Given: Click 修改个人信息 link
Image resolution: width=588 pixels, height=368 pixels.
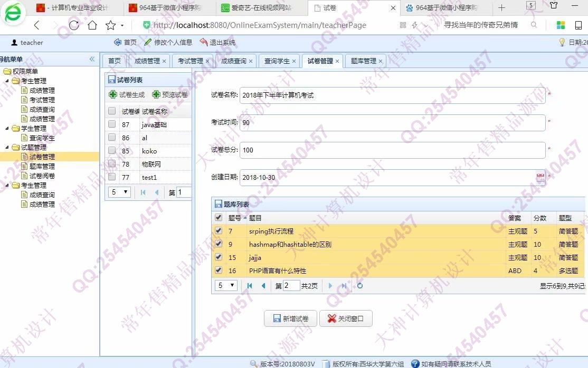Looking at the screenshot, I should 168,42.
